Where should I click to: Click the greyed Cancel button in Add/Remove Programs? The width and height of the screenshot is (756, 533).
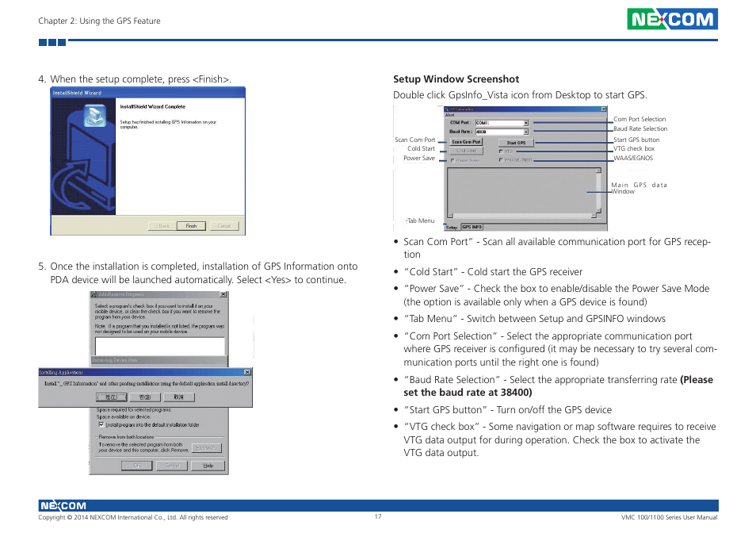pyautogui.click(x=173, y=466)
